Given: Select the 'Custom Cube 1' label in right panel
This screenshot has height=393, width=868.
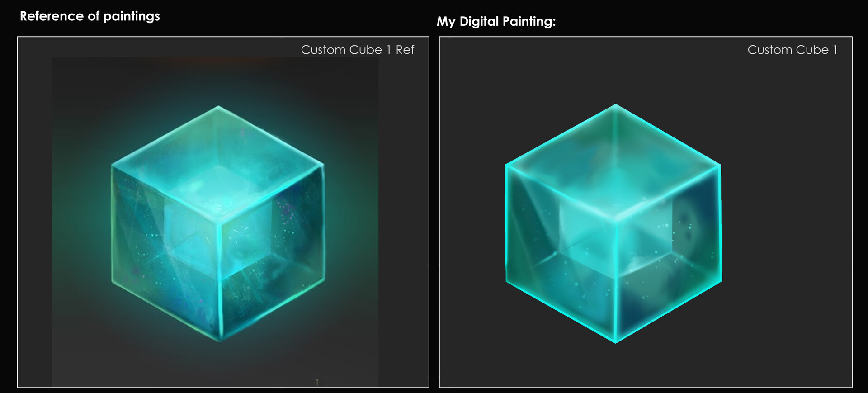Looking at the screenshot, I should 792,50.
